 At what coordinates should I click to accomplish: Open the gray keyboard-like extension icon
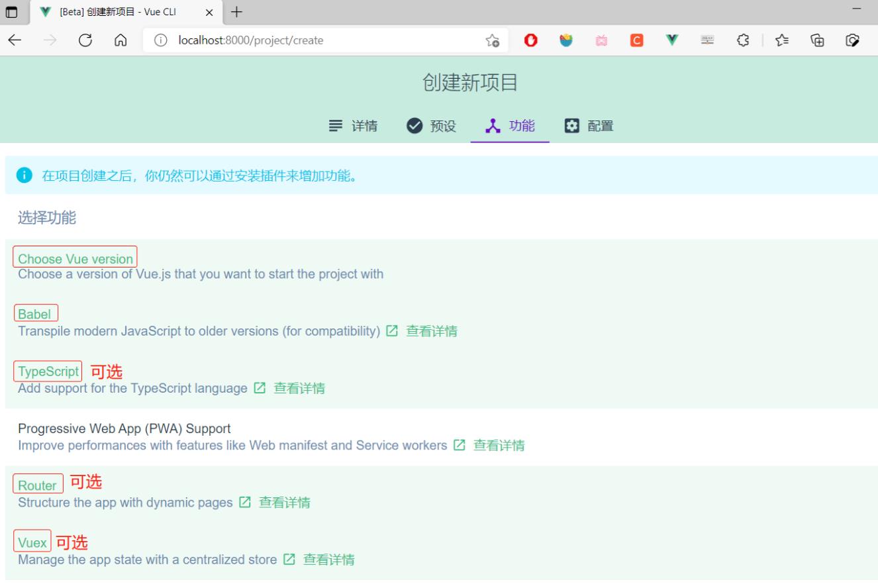(707, 41)
